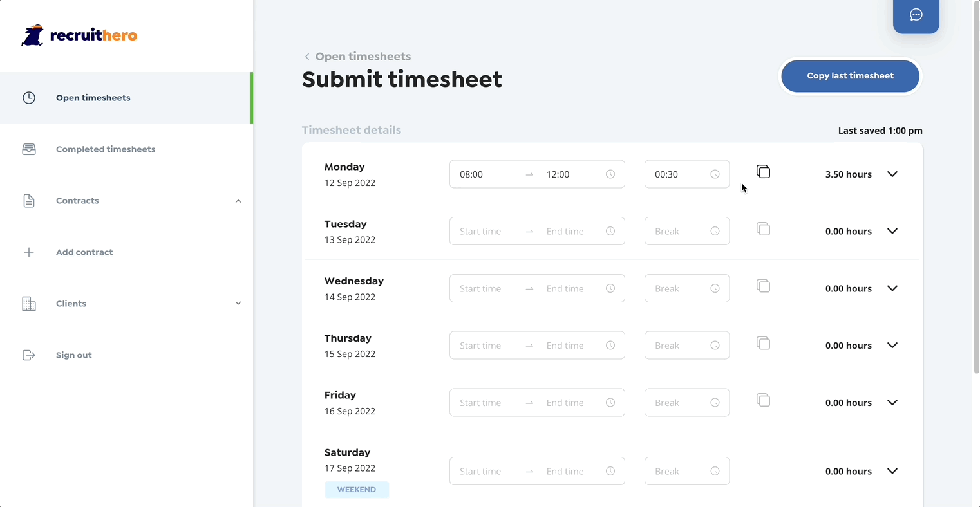Click the plus icon for Add contract
980x507 pixels.
pyautogui.click(x=29, y=252)
